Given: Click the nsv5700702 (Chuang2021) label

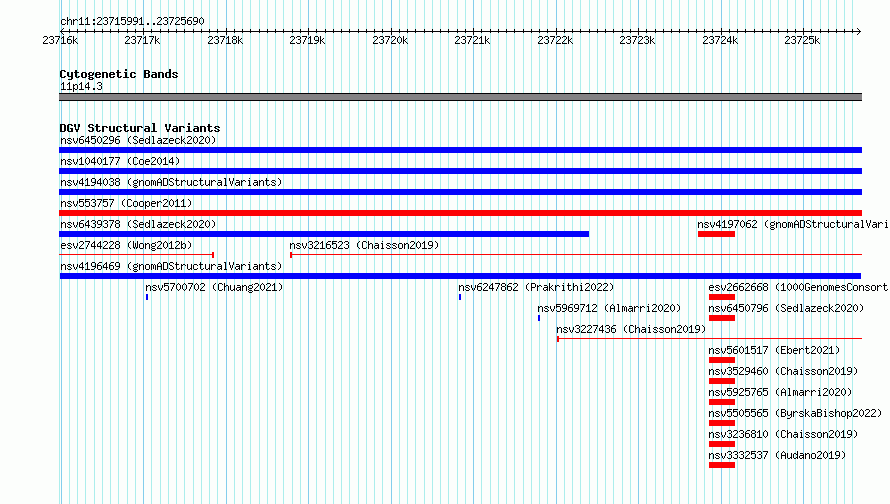Looking at the screenshot, I should (x=214, y=287).
